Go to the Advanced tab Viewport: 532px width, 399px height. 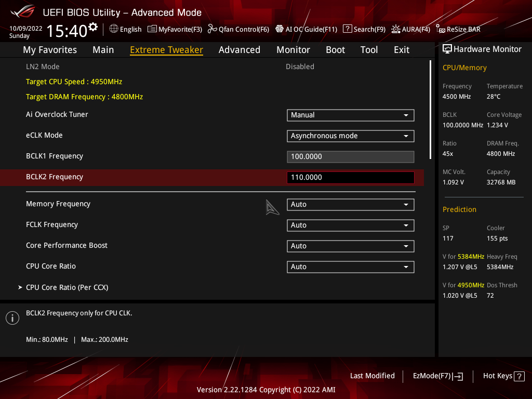[x=240, y=50]
